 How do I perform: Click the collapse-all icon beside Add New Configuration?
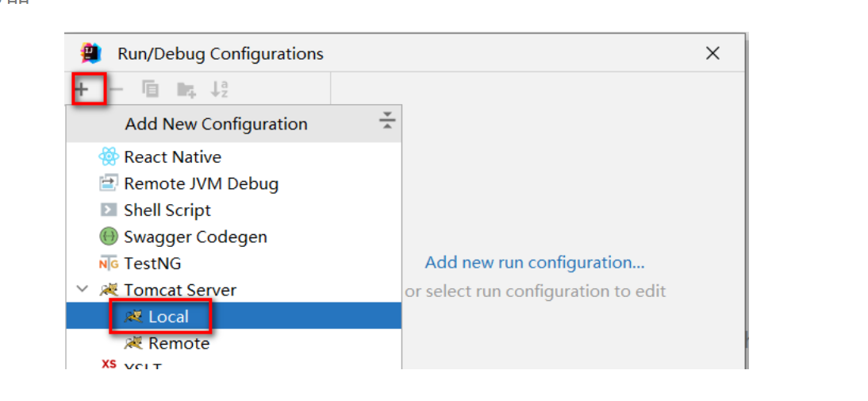click(x=387, y=121)
